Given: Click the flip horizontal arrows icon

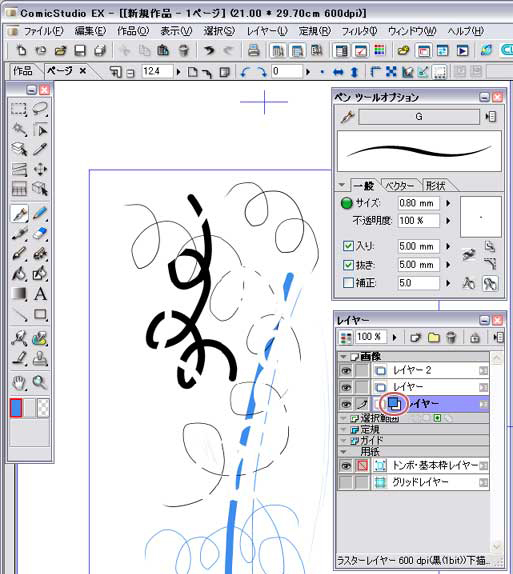Looking at the screenshot, I should coord(338,72).
